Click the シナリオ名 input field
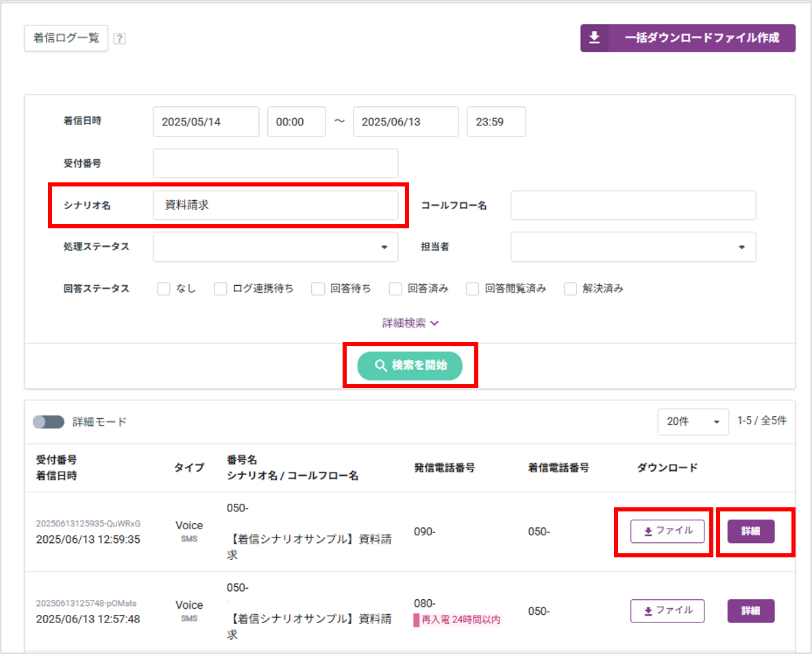This screenshot has height=654, width=812. (x=275, y=205)
